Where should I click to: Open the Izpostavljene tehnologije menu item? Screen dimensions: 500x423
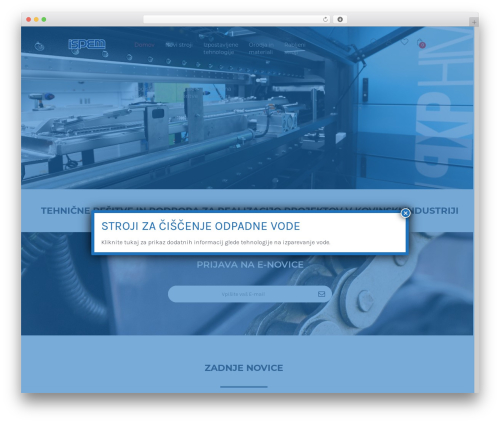(x=220, y=48)
